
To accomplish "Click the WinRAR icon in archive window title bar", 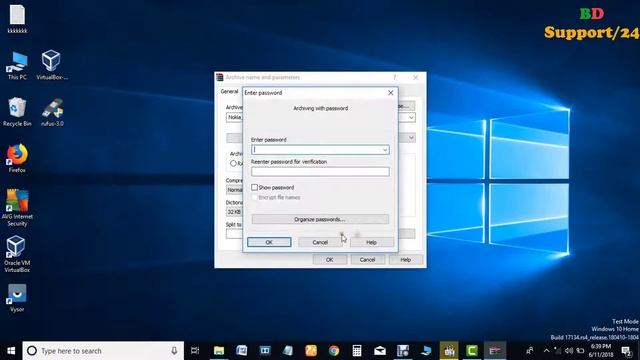I will (x=220, y=77).
